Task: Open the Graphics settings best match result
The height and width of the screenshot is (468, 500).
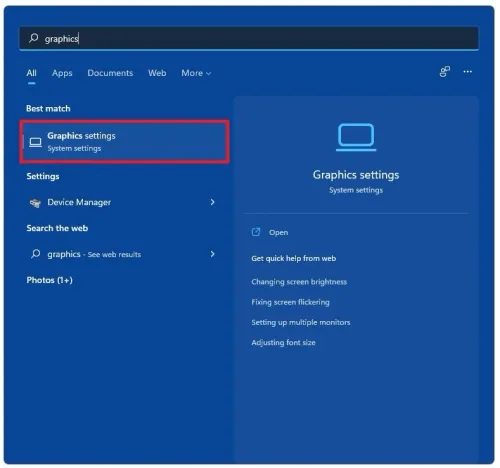Action: [125, 142]
